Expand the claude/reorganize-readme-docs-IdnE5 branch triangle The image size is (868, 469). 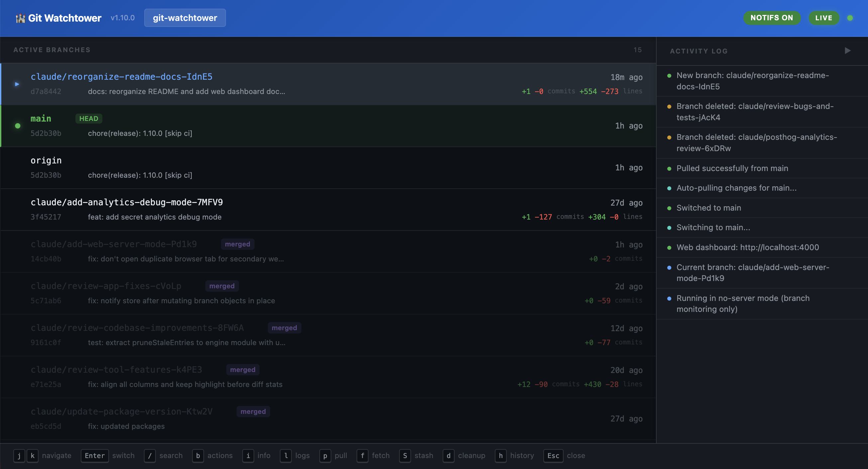pos(17,84)
